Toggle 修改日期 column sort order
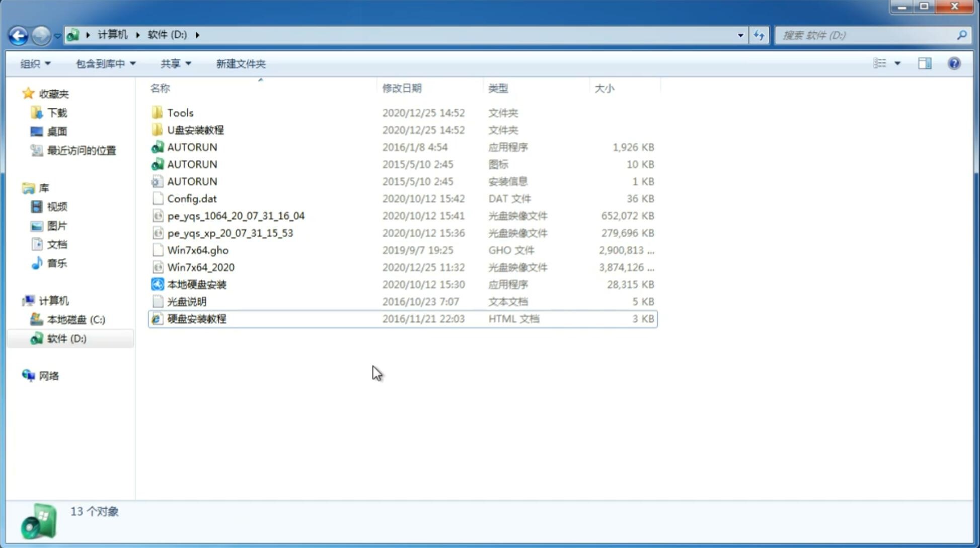The image size is (980, 548). click(x=402, y=88)
